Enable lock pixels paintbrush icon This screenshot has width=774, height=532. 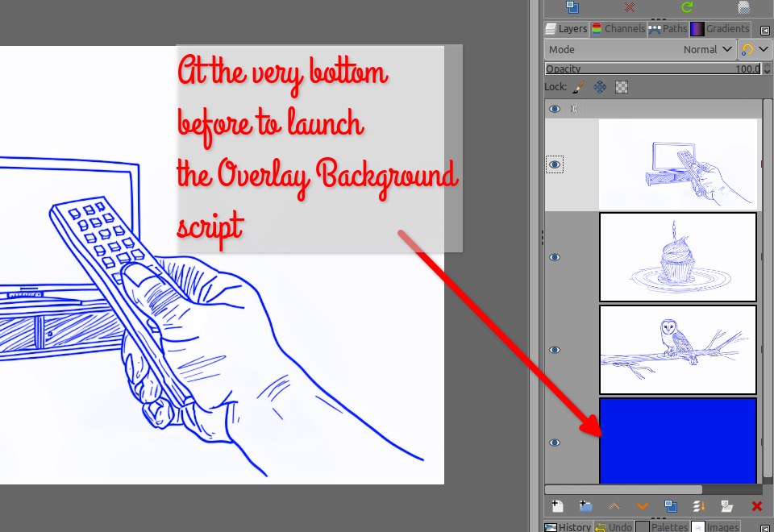[x=578, y=87]
